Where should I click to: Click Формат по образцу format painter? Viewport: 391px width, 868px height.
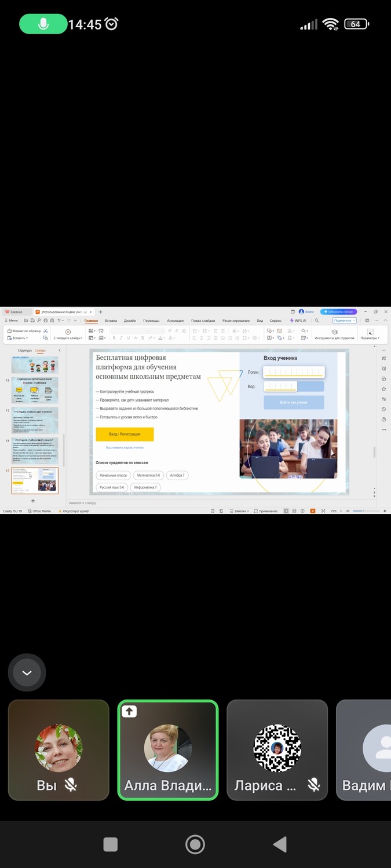coord(24,331)
